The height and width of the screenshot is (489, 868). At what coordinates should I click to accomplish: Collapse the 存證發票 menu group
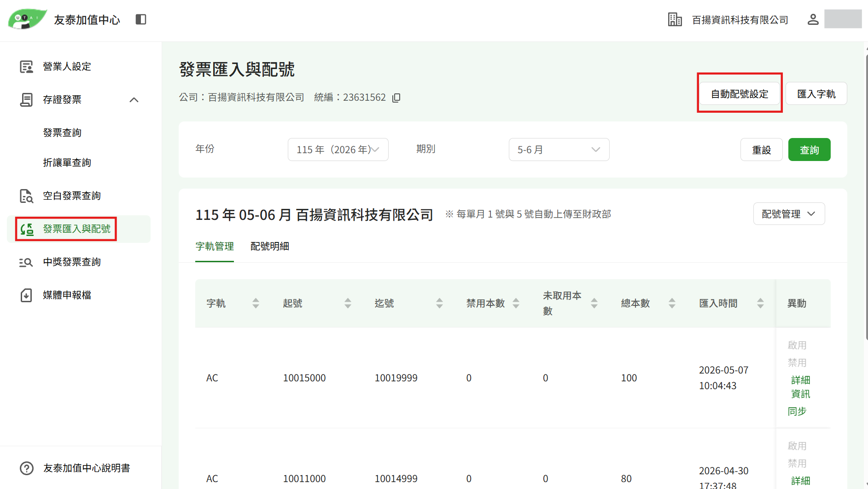tap(134, 100)
